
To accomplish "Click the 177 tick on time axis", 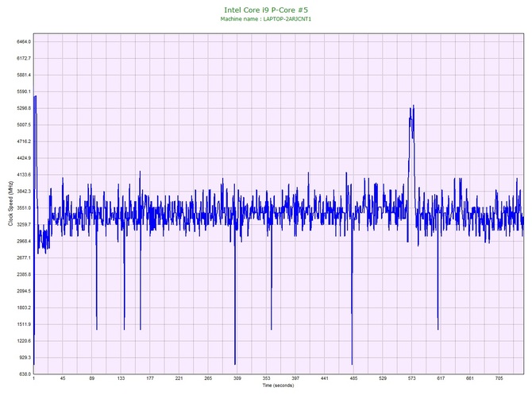I will pyautogui.click(x=150, y=378).
